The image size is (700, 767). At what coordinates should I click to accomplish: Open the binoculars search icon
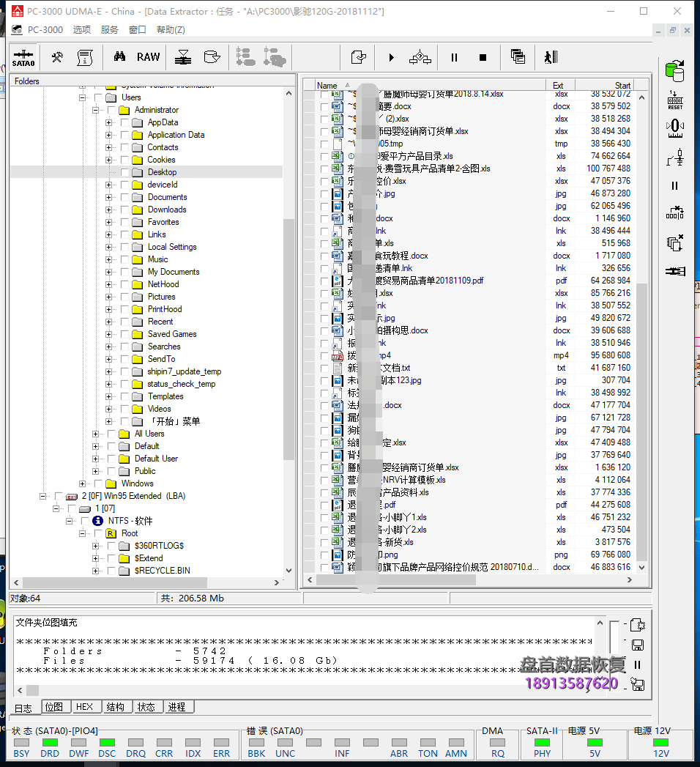coord(120,56)
